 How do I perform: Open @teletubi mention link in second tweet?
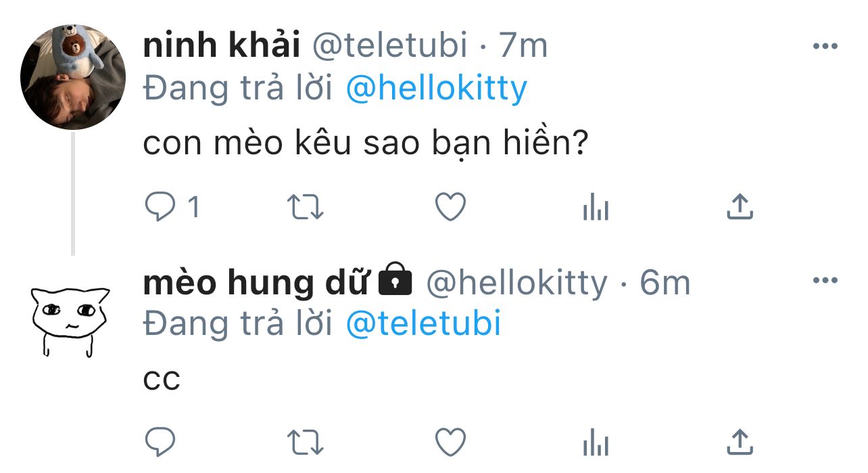coord(423,323)
